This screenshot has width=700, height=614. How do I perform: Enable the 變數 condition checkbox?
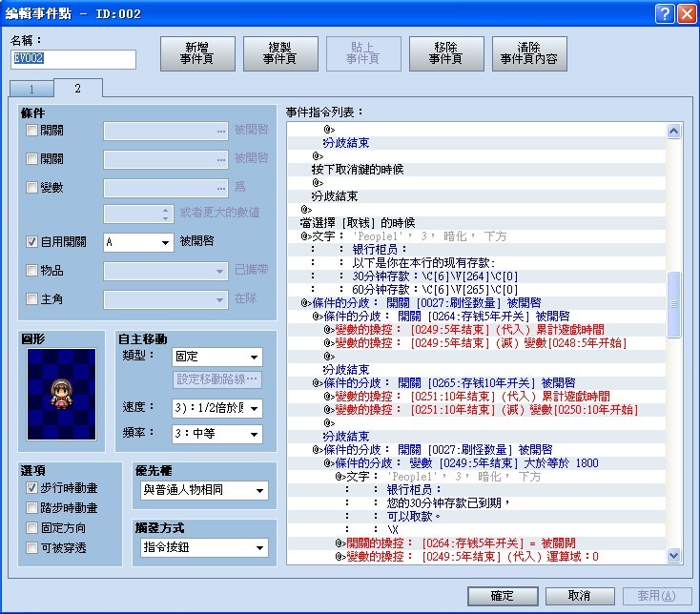[x=31, y=188]
